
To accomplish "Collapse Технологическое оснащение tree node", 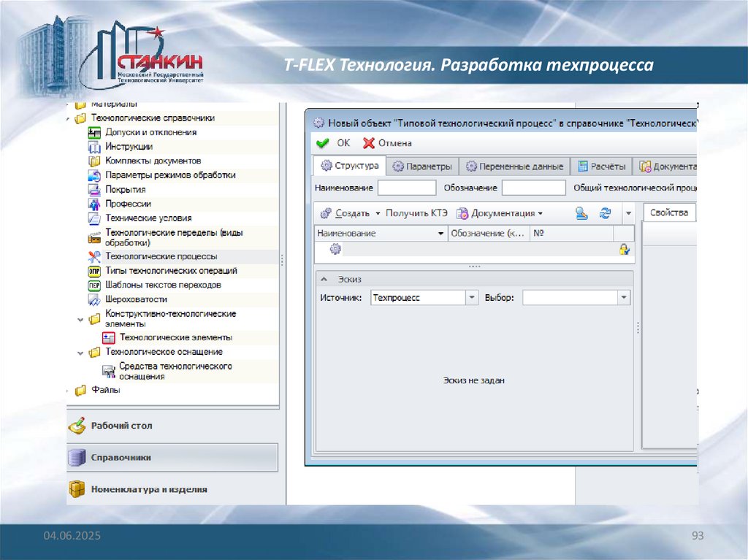I will click(x=80, y=353).
